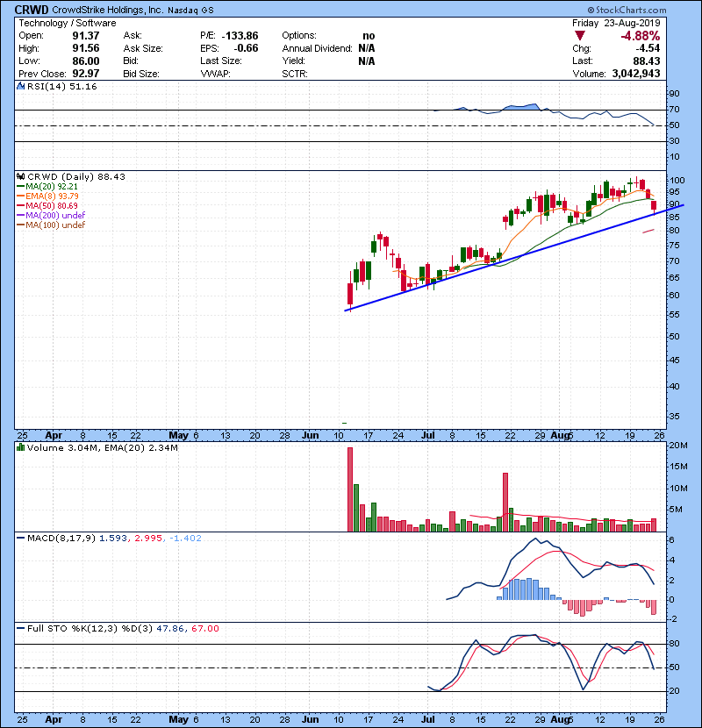Click the RSI(14) 51.16 label

(61, 86)
